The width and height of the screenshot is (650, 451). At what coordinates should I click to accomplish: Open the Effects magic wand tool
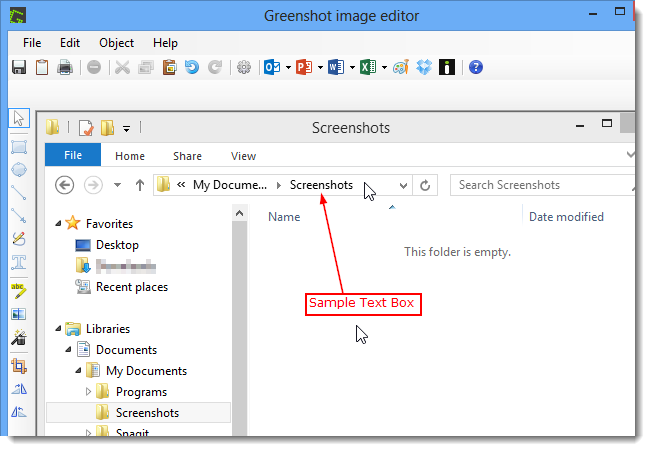coord(19,337)
